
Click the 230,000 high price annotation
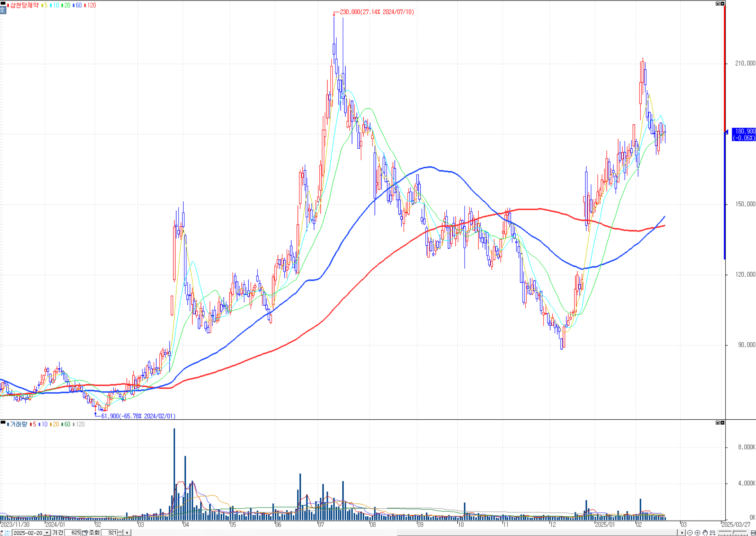point(377,12)
